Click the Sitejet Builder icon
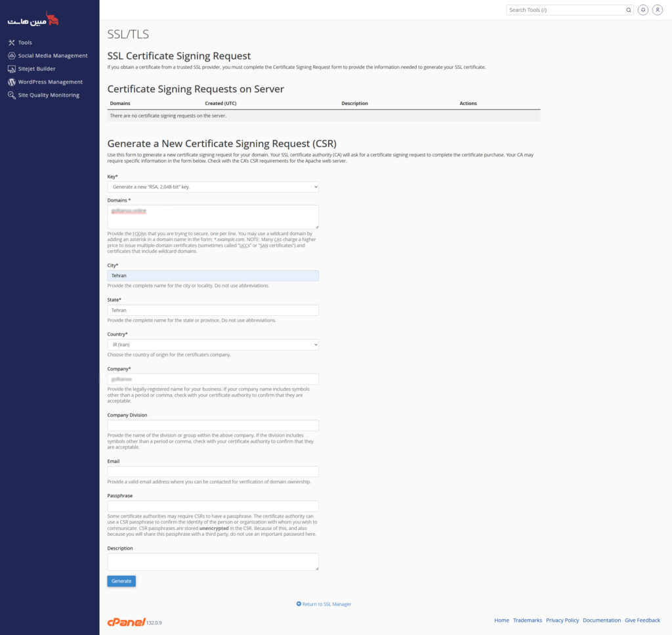Viewport: 672px width, 635px height. [x=12, y=69]
